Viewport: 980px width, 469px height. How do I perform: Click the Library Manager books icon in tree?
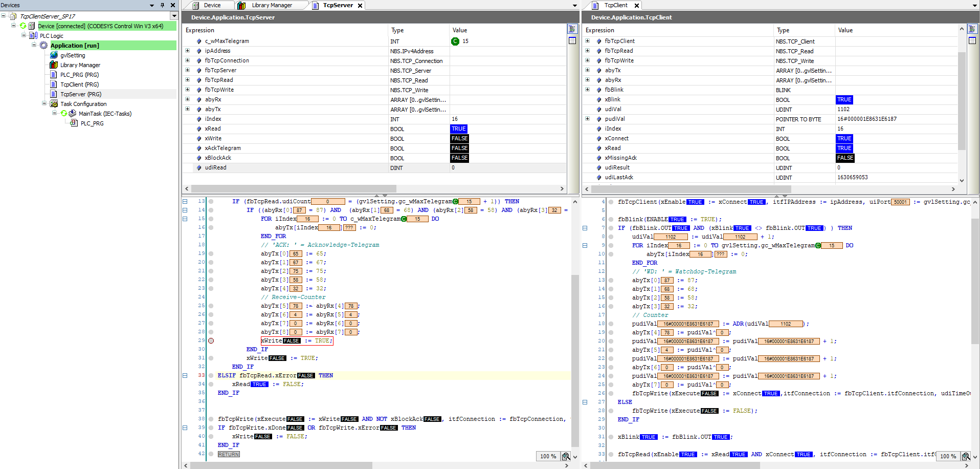pos(54,65)
